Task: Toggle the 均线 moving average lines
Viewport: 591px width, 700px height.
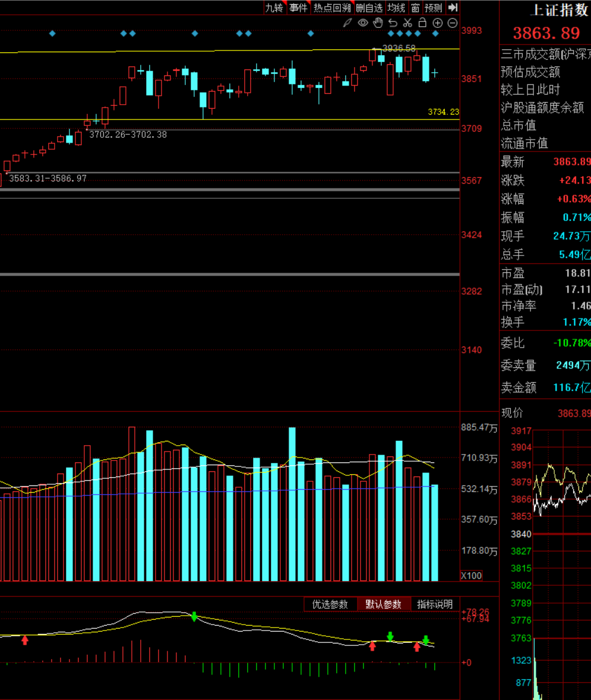Action: 396,8
